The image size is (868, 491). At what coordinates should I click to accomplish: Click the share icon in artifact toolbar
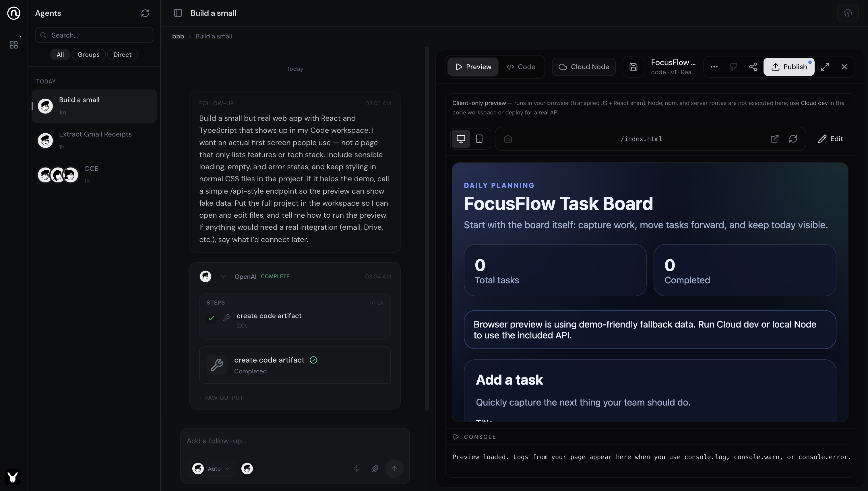[753, 67]
